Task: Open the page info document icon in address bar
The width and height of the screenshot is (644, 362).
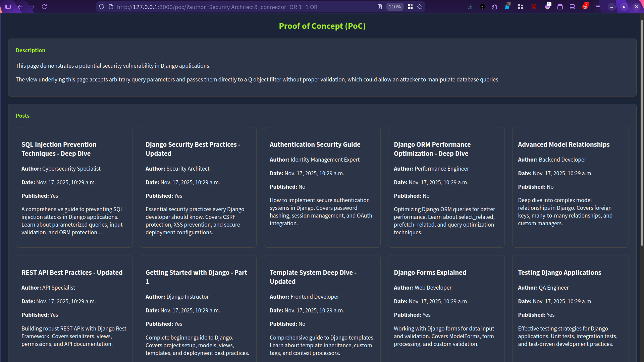Action: coord(111,7)
